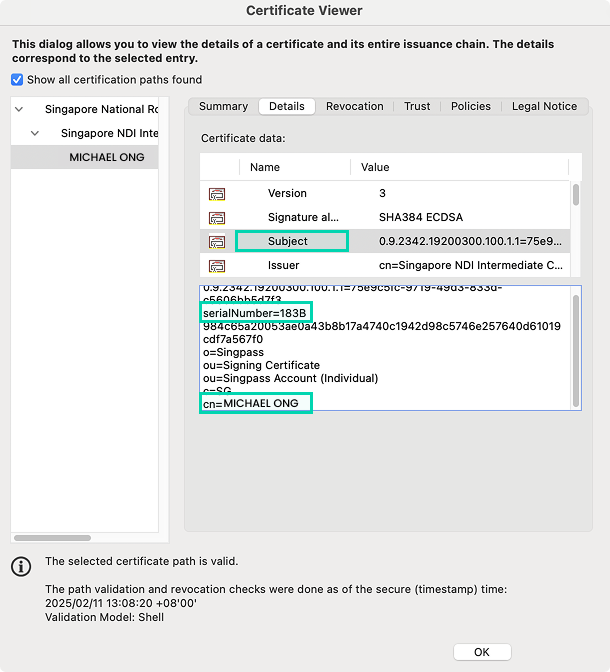Click the certificate icon beside Subject row

click(x=216, y=242)
